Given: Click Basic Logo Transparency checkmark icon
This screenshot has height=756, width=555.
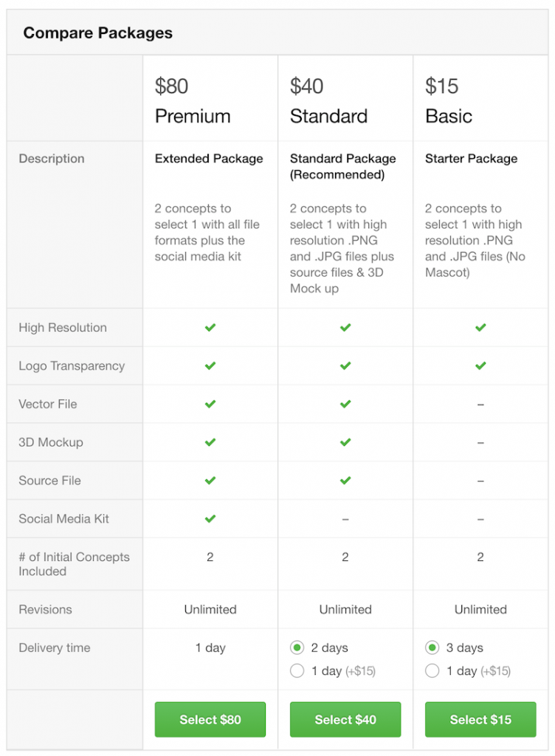Looking at the screenshot, I should click(x=480, y=365).
